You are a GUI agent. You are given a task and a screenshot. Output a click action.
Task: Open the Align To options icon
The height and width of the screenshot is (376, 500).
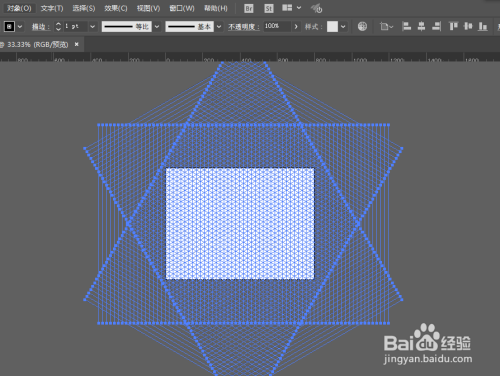386,26
